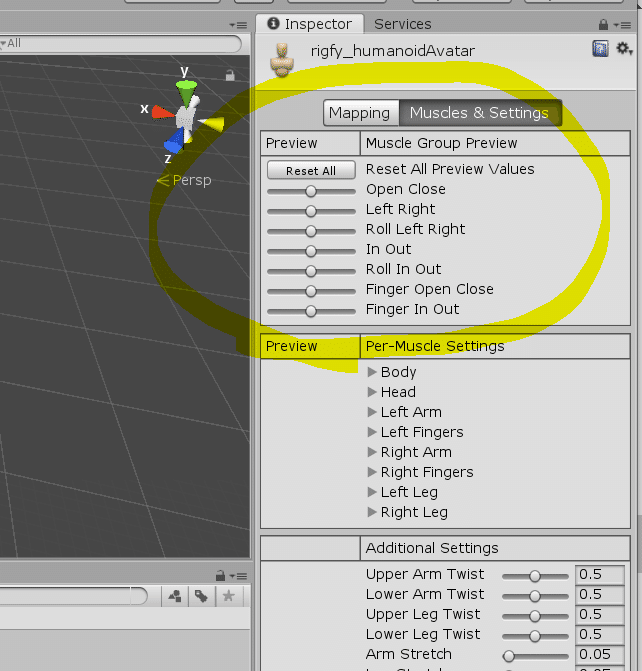This screenshot has width=642, height=671.
Task: Expand the Left Fingers muscle group
Action: click(372, 432)
